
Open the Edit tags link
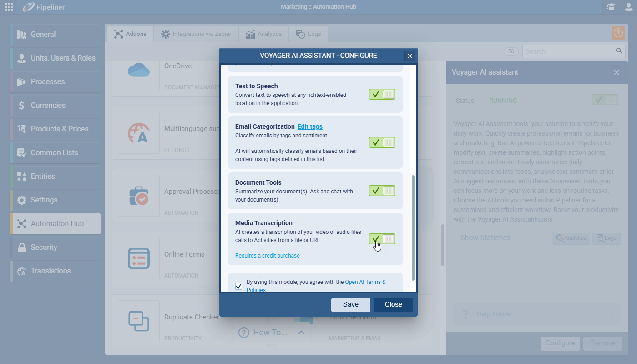point(310,126)
